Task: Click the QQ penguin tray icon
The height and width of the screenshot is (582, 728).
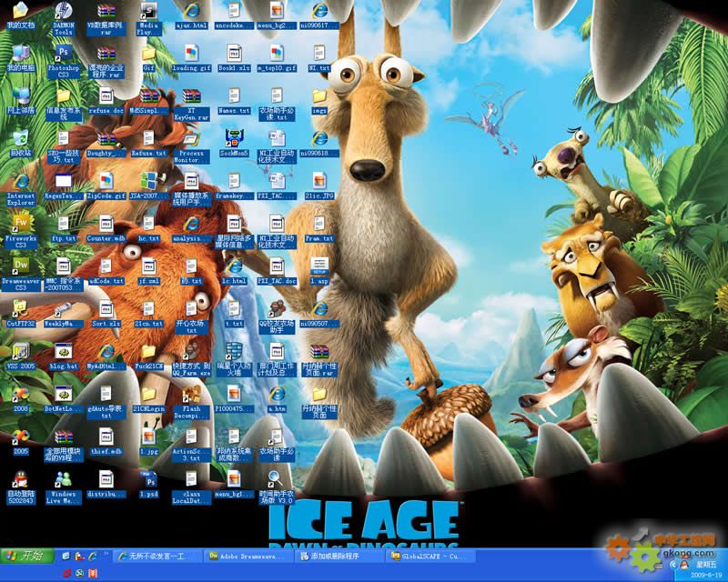Action: coord(683,565)
